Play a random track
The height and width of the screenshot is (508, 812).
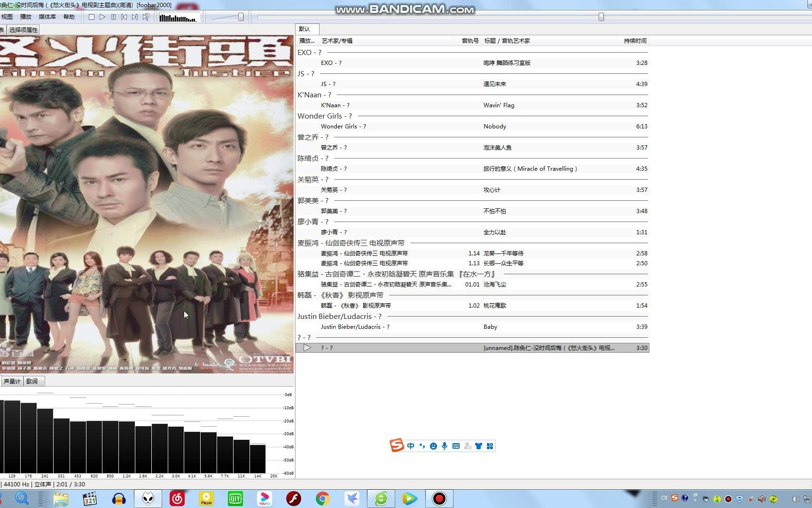tap(146, 17)
